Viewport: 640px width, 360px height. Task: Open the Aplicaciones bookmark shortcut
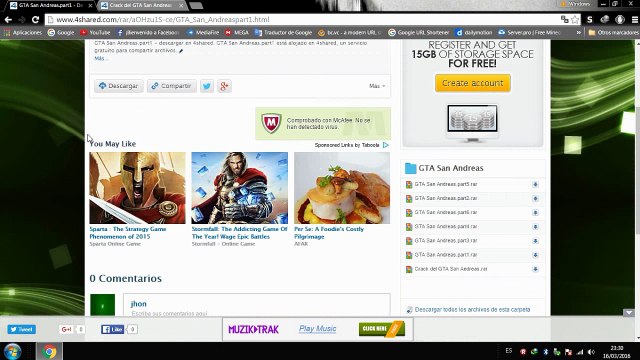(23, 32)
